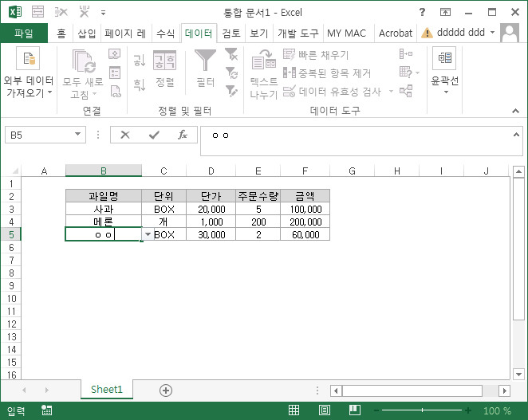528x420 pixels.
Task: Zoom in with the plus button
Action: 467,410
